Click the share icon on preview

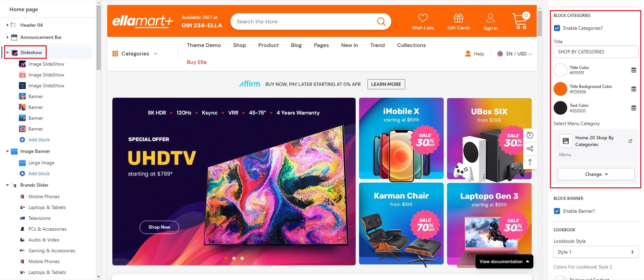[x=530, y=149]
